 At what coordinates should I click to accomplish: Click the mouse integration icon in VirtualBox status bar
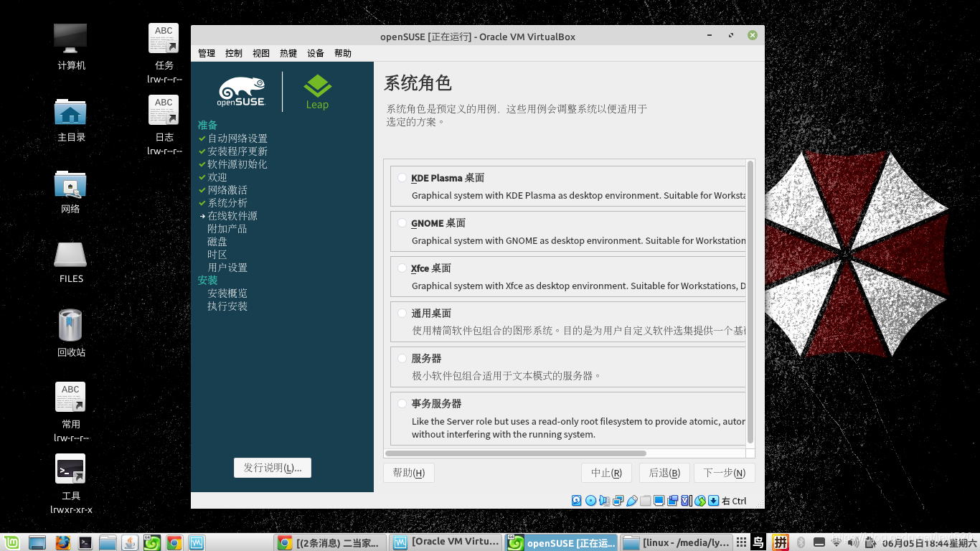(700, 501)
